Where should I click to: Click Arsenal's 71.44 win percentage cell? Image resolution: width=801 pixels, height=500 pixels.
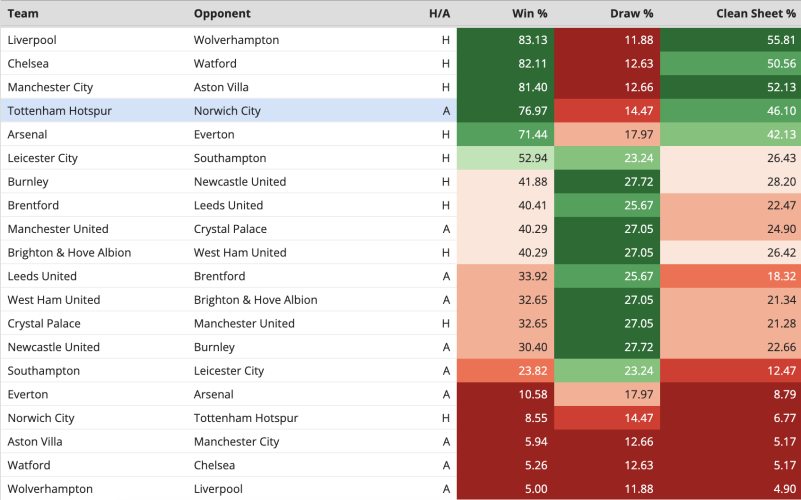[x=505, y=134]
